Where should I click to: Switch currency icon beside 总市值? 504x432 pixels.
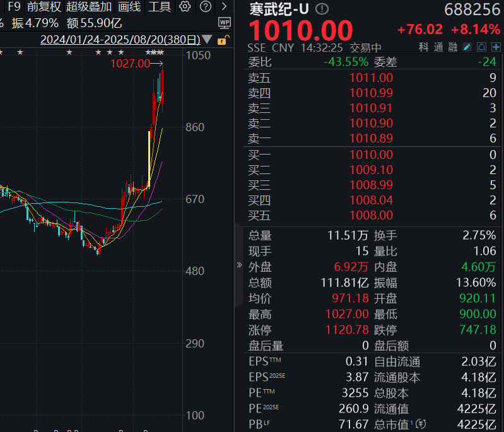click(421, 424)
